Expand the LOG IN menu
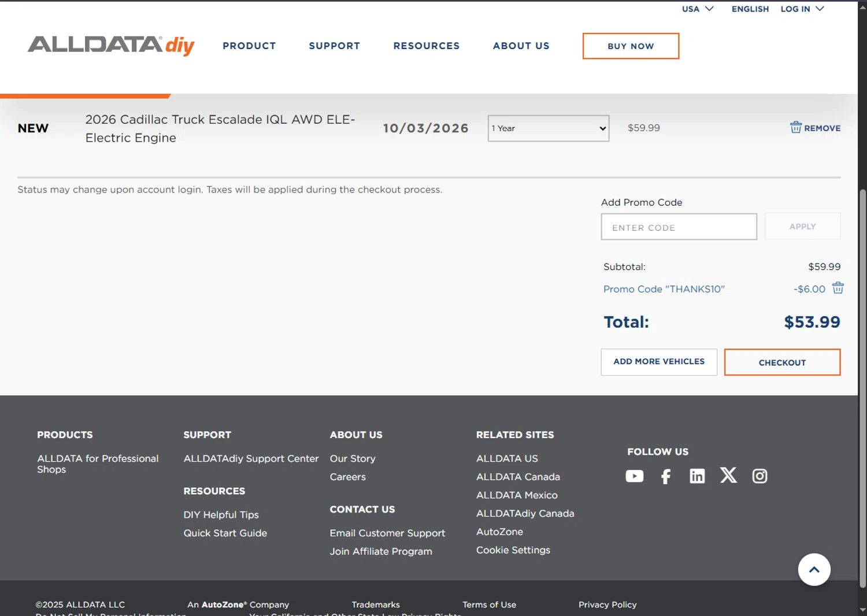867x616 pixels. [x=802, y=9]
